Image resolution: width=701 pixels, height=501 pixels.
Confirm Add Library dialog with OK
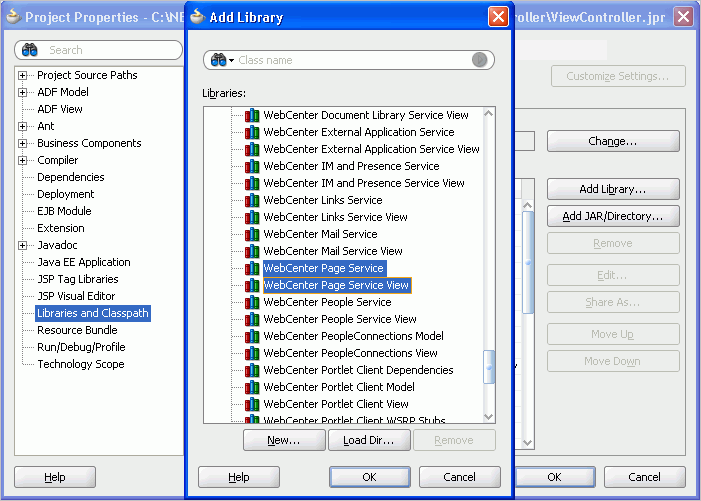coord(370,477)
